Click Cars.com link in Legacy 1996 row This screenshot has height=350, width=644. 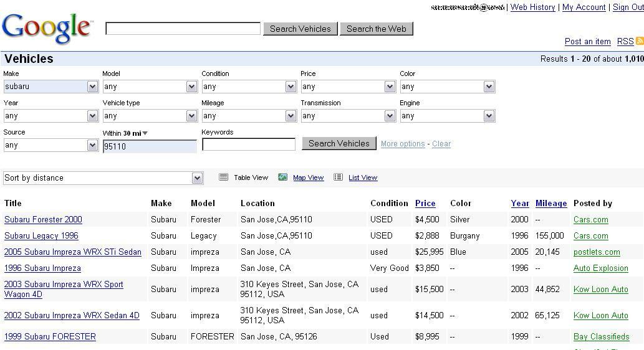coord(590,236)
